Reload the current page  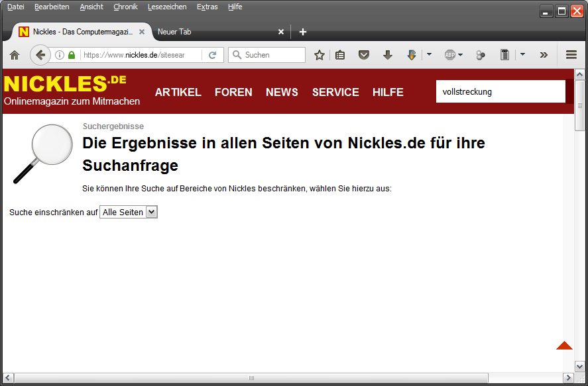coord(213,55)
